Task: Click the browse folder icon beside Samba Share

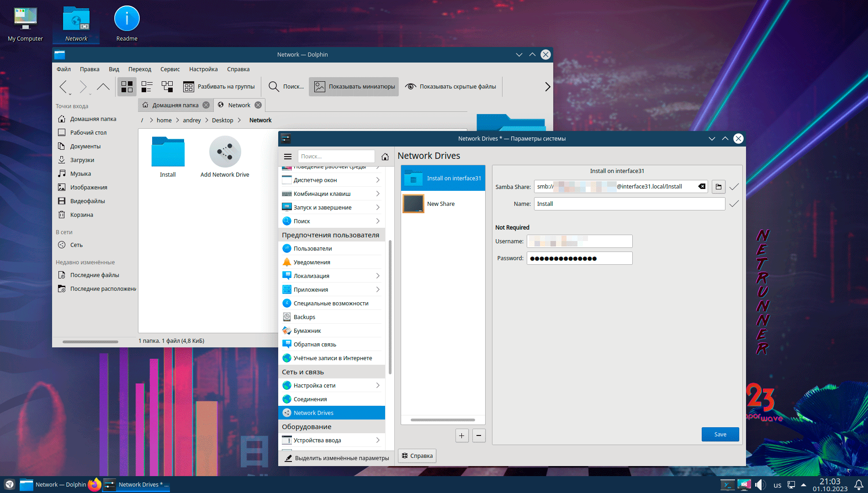Action: click(718, 187)
